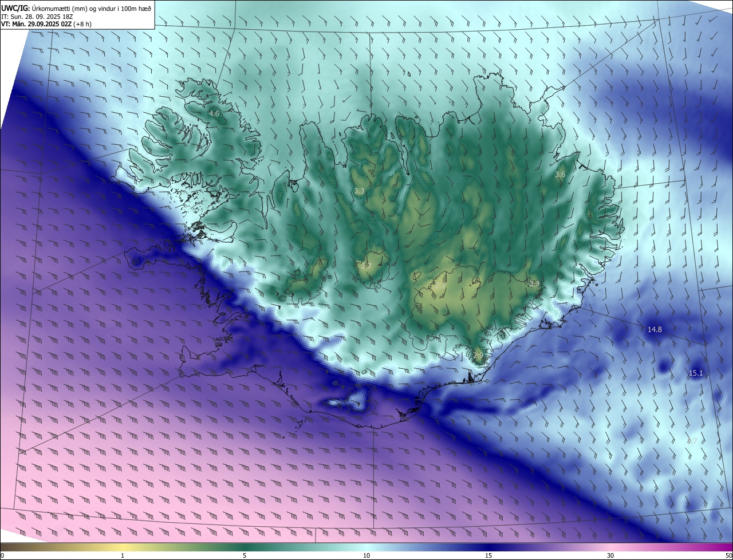The image size is (733, 560).
Task: Click the 15 tick on the colour scale
Action: (x=488, y=555)
